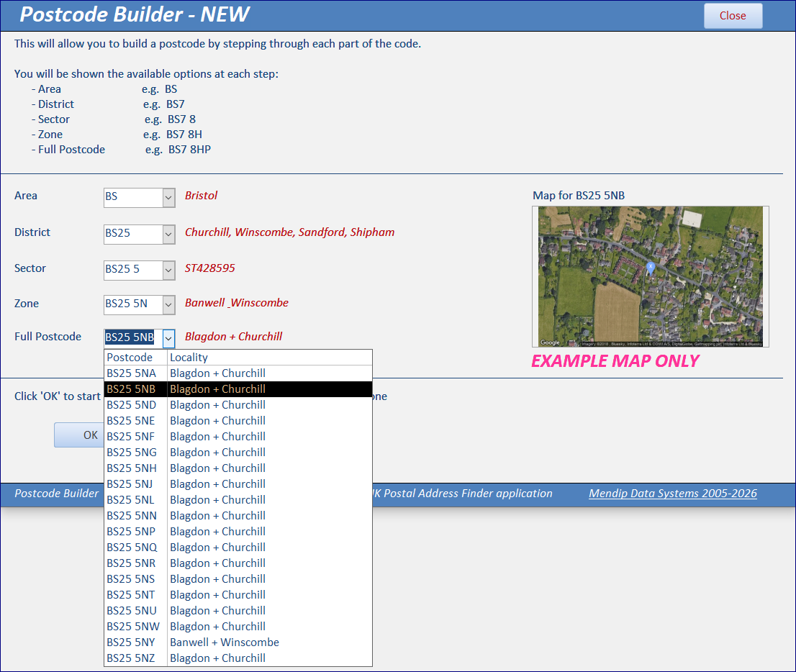796x672 pixels.
Task: Click the Close button
Action: pyautogui.click(x=733, y=16)
